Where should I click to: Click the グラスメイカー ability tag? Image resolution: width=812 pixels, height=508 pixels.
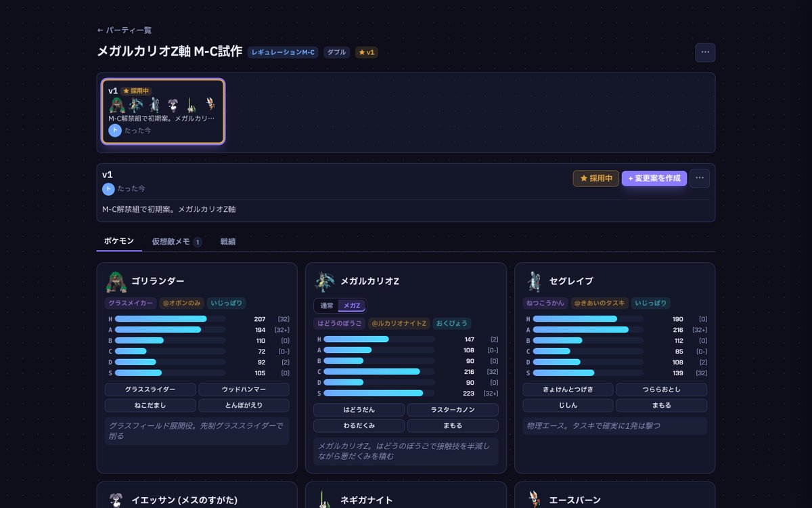[x=130, y=303]
